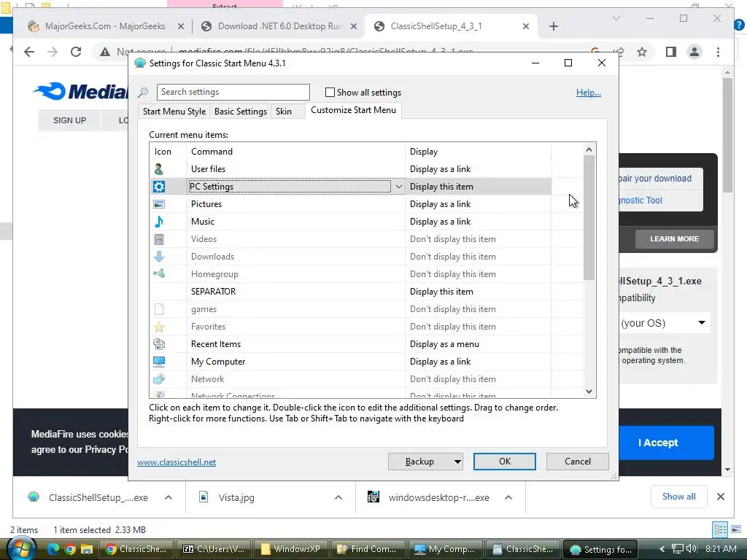
Task: Click SIGN UP on the MediaFire page
Action: [x=69, y=120]
